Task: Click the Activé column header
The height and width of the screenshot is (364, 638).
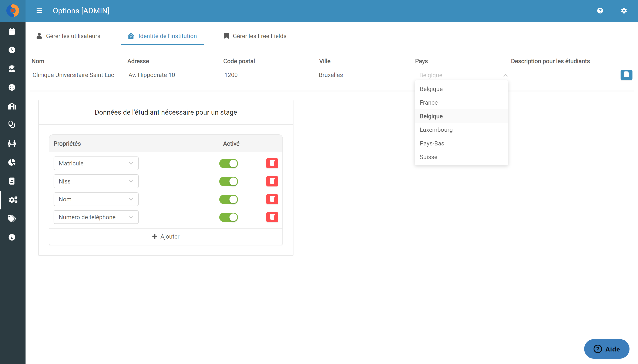Action: [x=231, y=144]
